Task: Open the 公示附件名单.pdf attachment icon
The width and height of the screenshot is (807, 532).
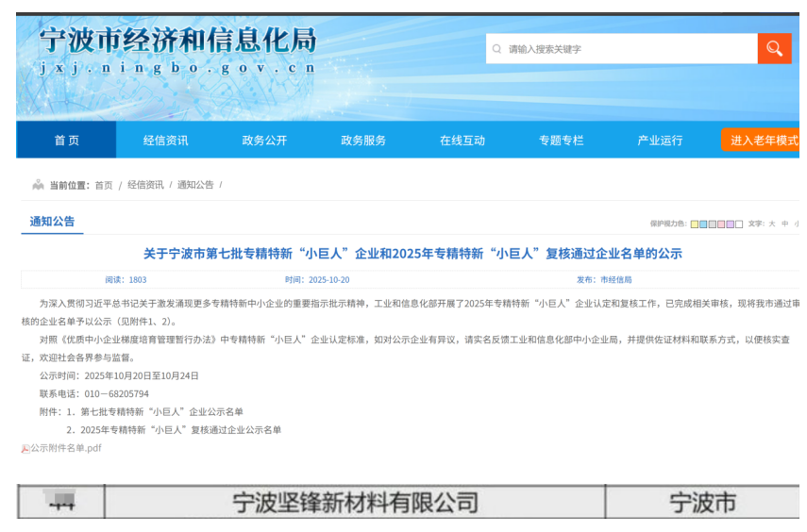Action: (25, 449)
